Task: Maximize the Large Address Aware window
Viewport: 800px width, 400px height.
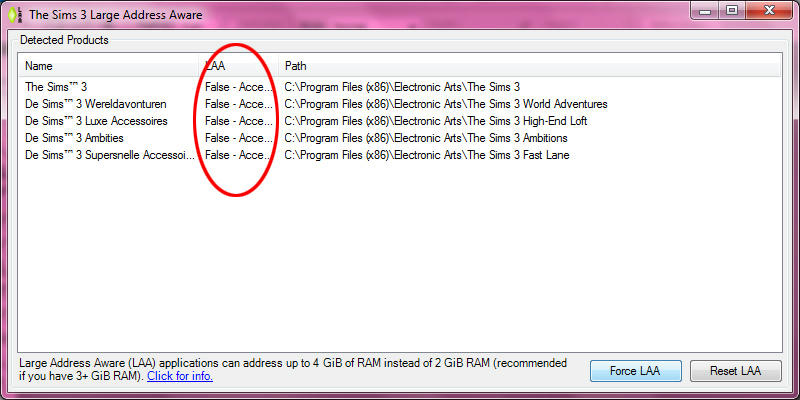Action: point(732,10)
